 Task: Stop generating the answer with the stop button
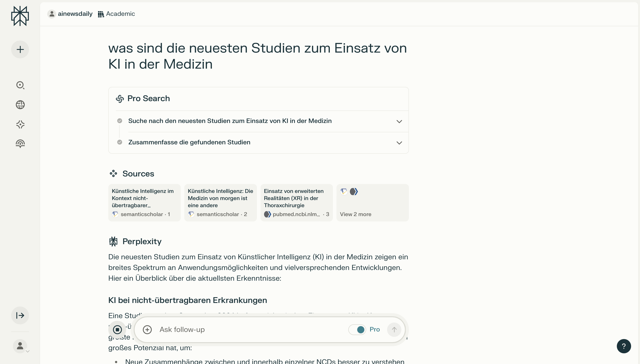coord(117,329)
